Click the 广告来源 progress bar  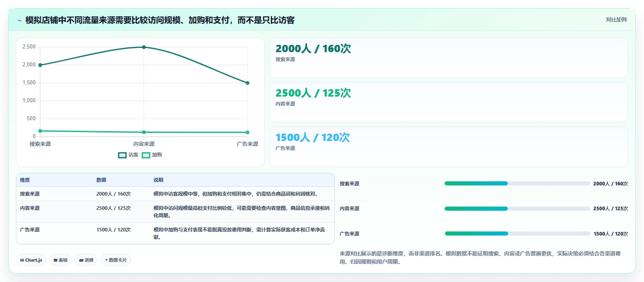[x=518, y=234]
